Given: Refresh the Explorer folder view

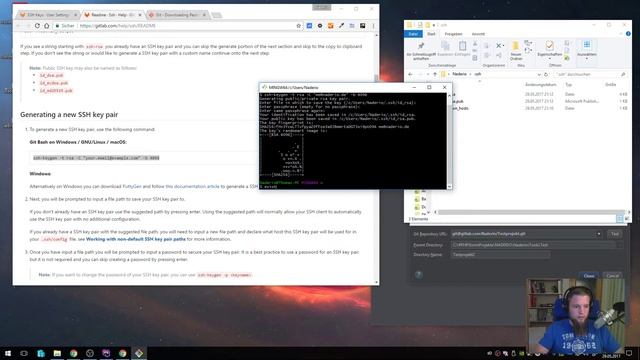Looking at the screenshot, I should 546,74.
